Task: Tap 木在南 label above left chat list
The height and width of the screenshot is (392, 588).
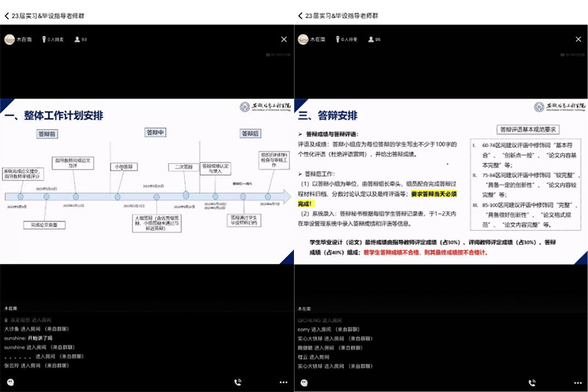Action: pyautogui.click(x=10, y=308)
